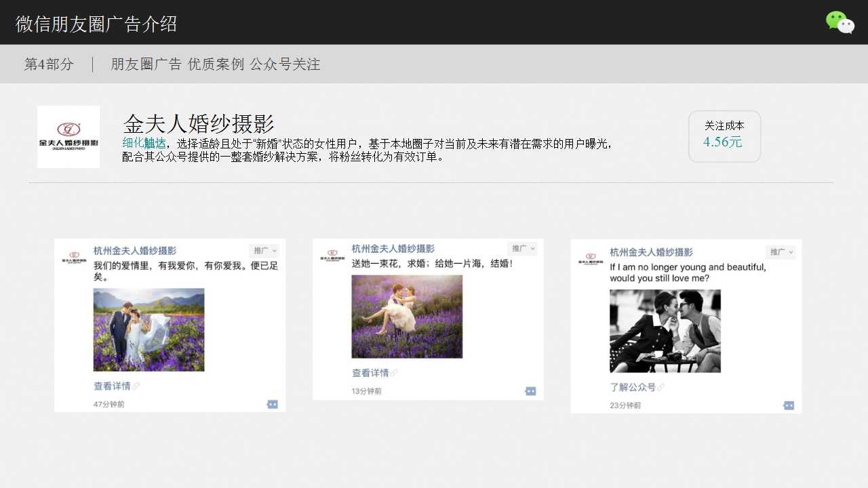The image size is (868, 488).
Task: Click the comment icon on the 47分钟前 post
Action: 272,405
